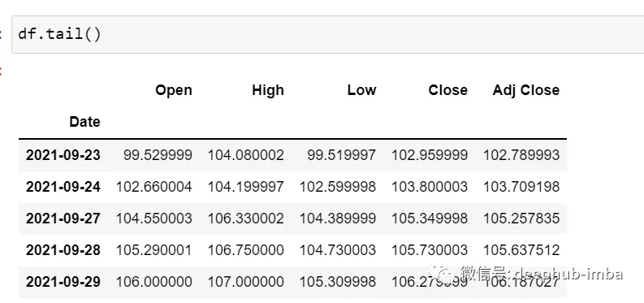The image size is (644, 303).
Task: Click Open value 106.000000
Action: point(153,282)
